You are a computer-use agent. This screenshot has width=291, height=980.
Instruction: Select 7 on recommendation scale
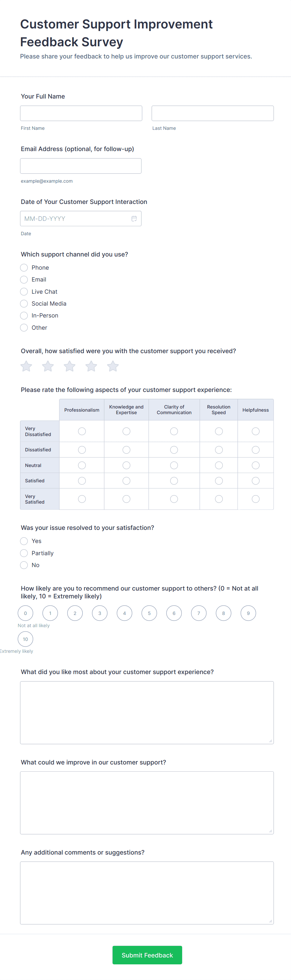tap(199, 613)
